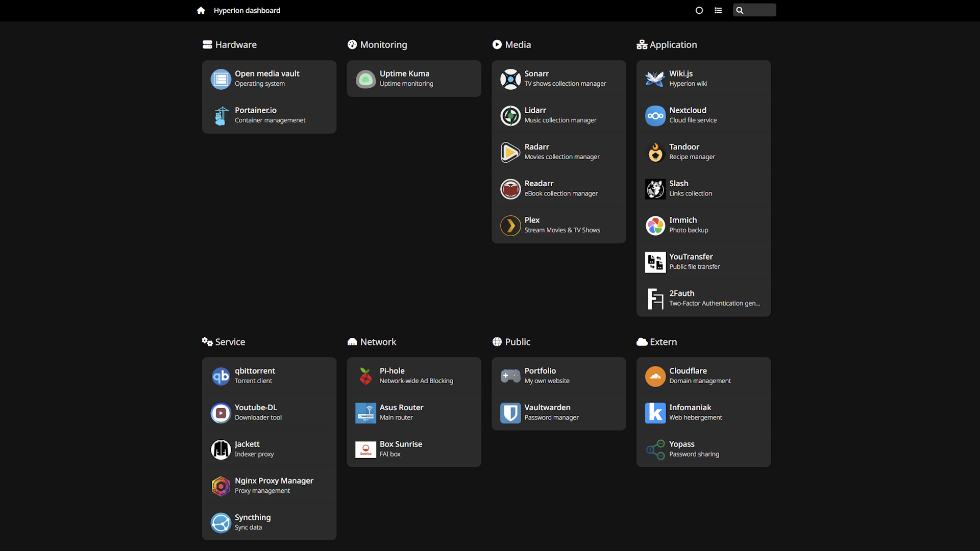The image size is (980, 551).
Task: Click the home icon in header
Action: coord(201,10)
